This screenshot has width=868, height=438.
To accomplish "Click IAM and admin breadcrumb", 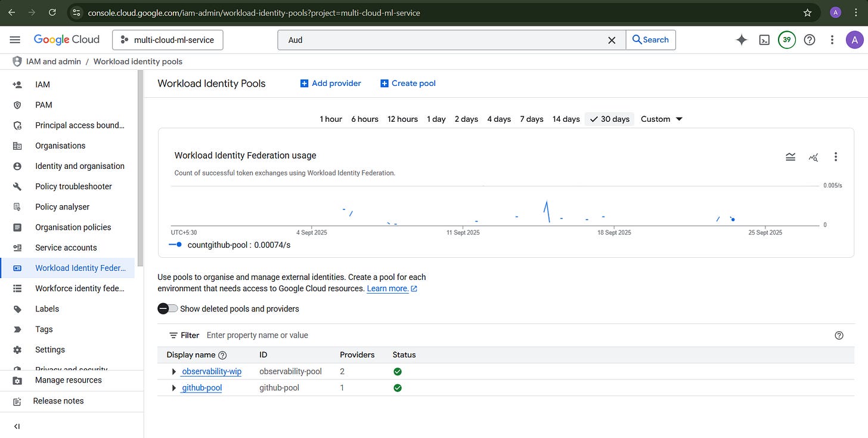I will click(x=53, y=61).
